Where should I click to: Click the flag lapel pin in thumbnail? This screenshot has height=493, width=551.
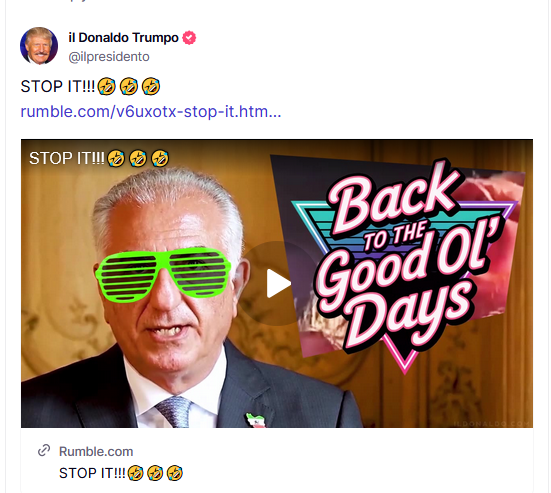256,420
